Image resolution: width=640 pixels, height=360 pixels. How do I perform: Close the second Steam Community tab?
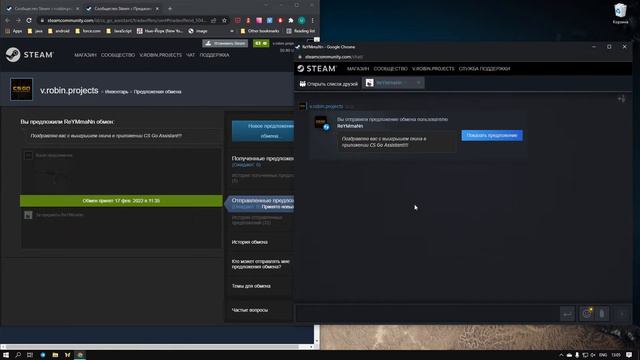(157, 9)
